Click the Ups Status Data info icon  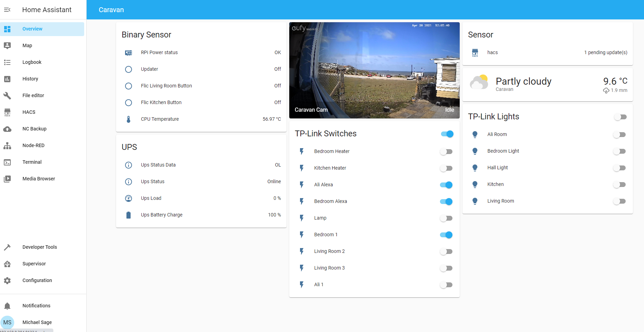129,165
